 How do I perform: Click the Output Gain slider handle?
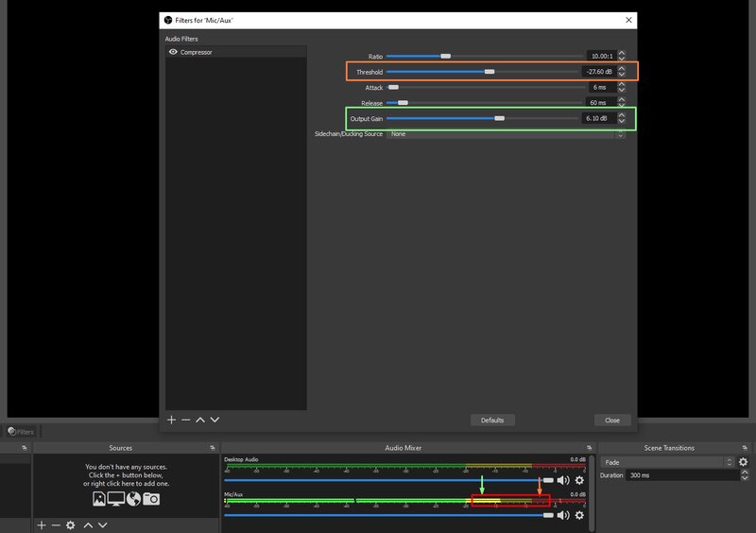pyautogui.click(x=500, y=118)
